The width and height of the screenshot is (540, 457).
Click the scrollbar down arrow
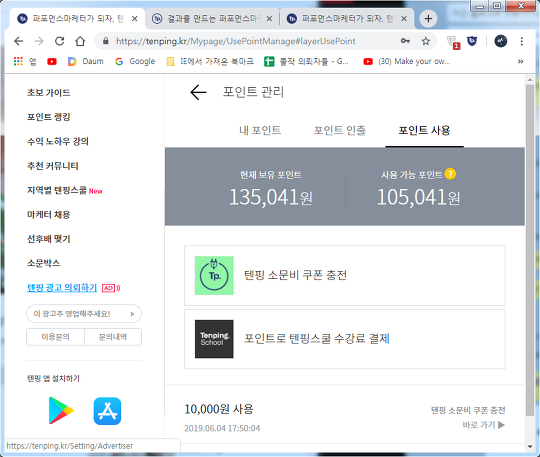click(x=530, y=447)
